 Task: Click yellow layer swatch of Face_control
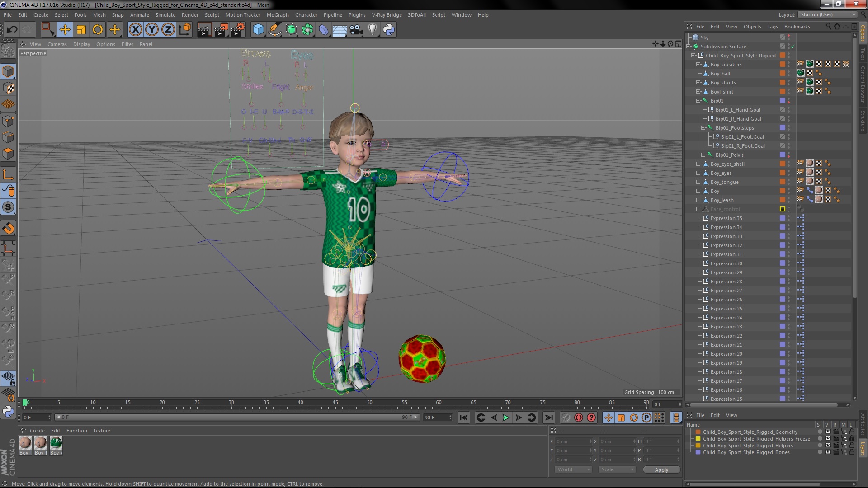(783, 209)
